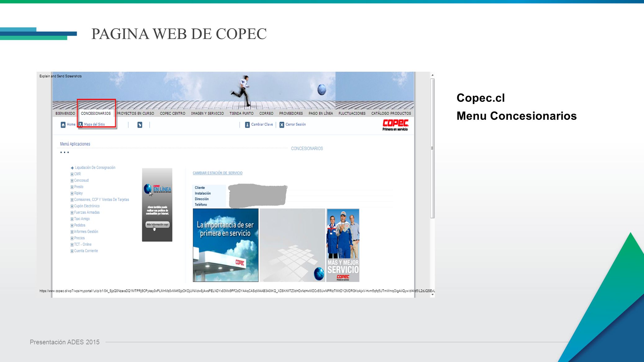Expand the TCT - Online plus box
The height and width of the screenshot is (362, 644).
(72, 245)
